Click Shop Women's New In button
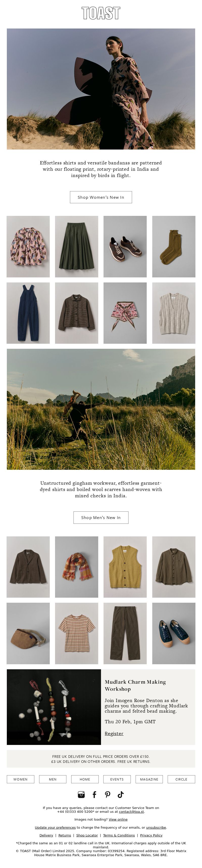The height and width of the screenshot is (868, 202). coord(101,197)
